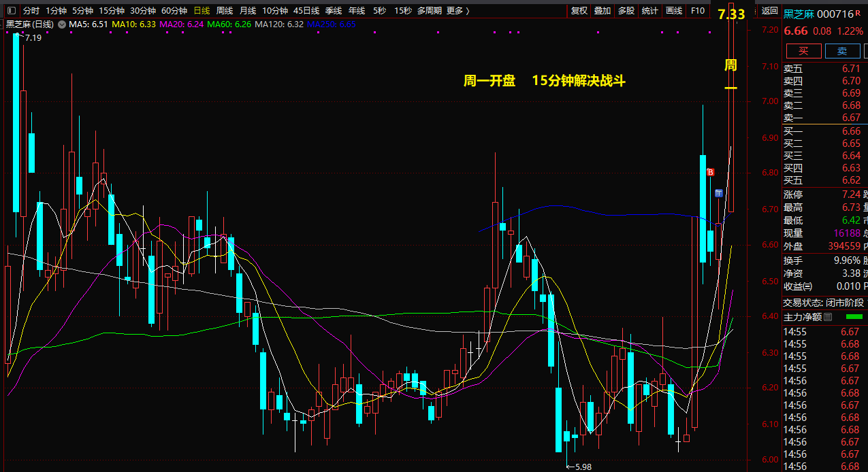Click the 卖三 price 6.69
868x472 pixels.
(851, 93)
